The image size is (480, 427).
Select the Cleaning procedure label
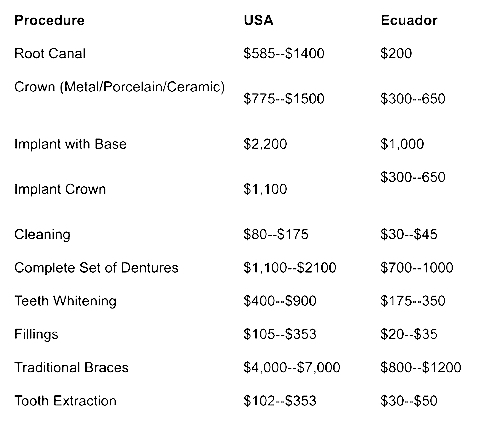coord(42,235)
